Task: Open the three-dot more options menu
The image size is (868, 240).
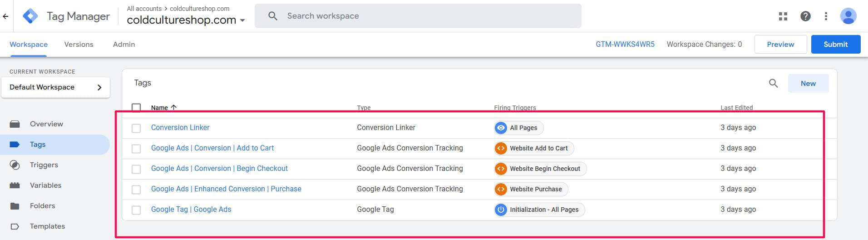Action: pos(826,16)
